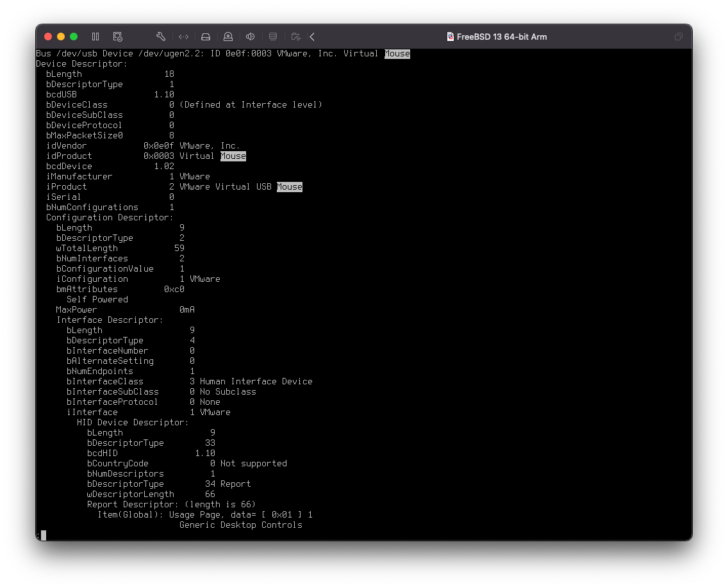
Task: Click the camera device icon
Action: 228,37
